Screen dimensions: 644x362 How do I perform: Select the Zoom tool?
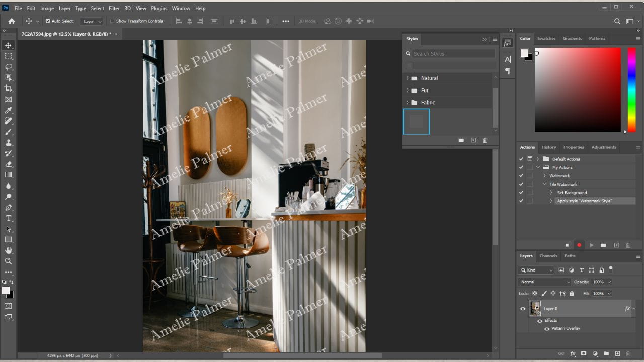point(7,261)
